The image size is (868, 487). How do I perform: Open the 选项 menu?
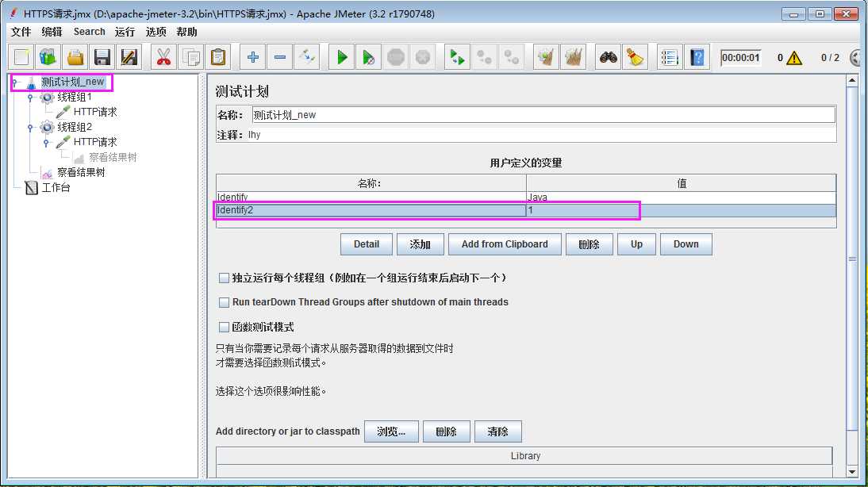pyautogui.click(x=156, y=32)
